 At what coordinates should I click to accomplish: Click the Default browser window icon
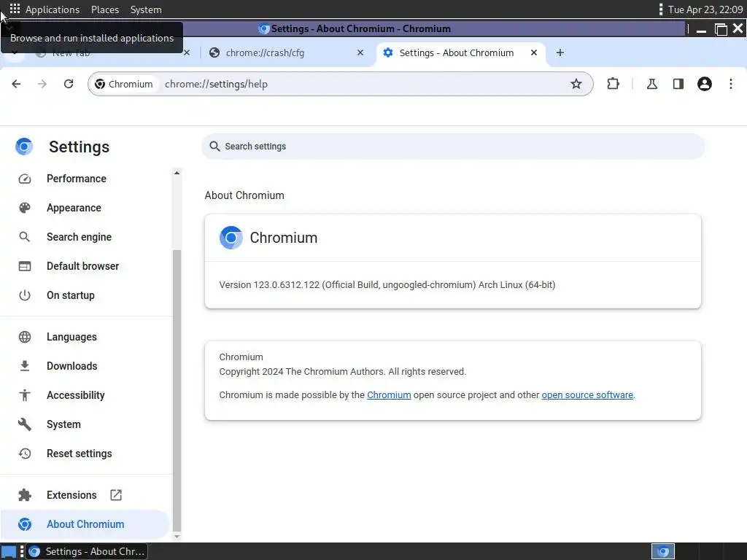pos(25,266)
